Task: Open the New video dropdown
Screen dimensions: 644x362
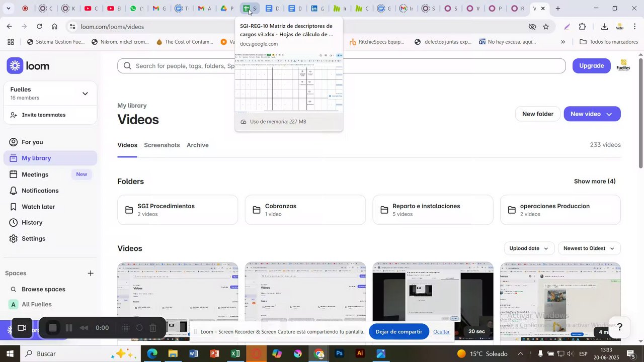Action: [592, 114]
